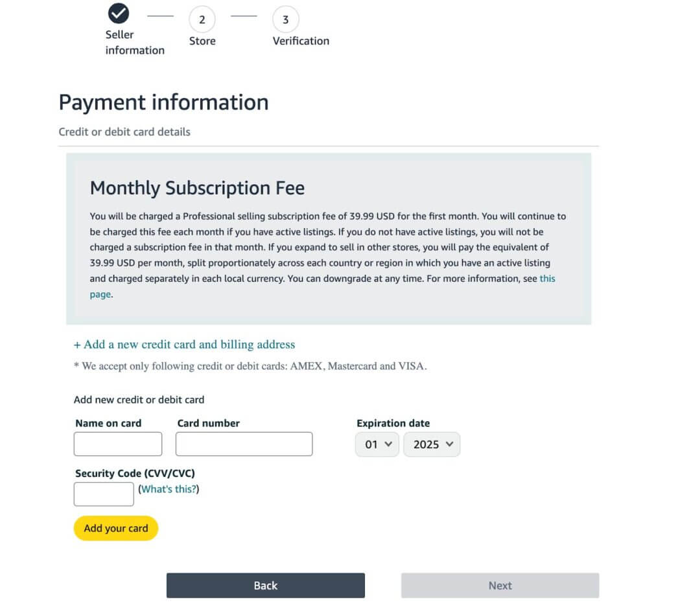The width and height of the screenshot is (700, 609).
Task: Click the Monthly Subscription Fee information panel
Action: [x=328, y=238]
